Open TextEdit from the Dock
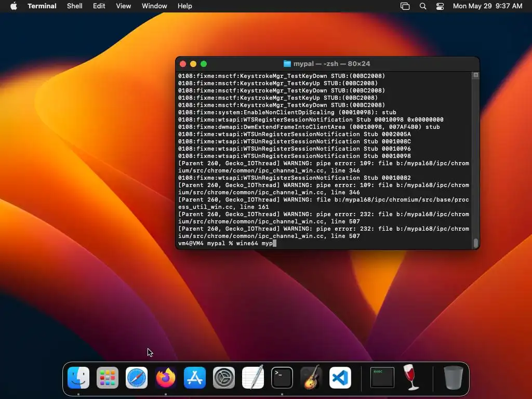The height and width of the screenshot is (399, 532). point(253,378)
